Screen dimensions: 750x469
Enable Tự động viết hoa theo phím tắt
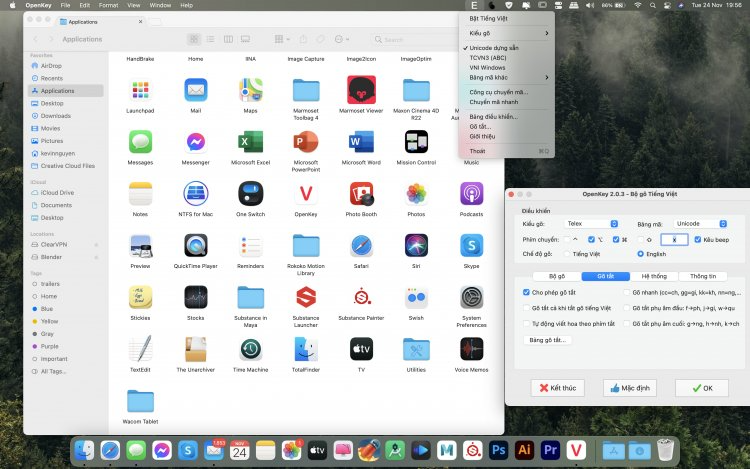[526, 324]
